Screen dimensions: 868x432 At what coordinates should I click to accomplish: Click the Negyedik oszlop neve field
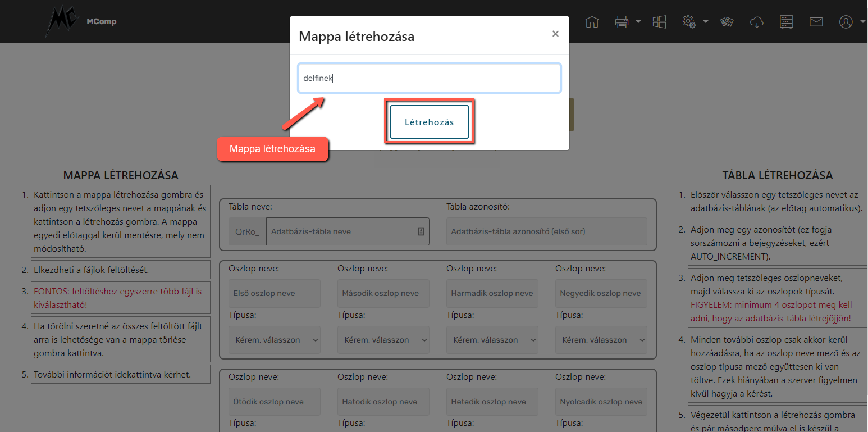pyautogui.click(x=601, y=293)
